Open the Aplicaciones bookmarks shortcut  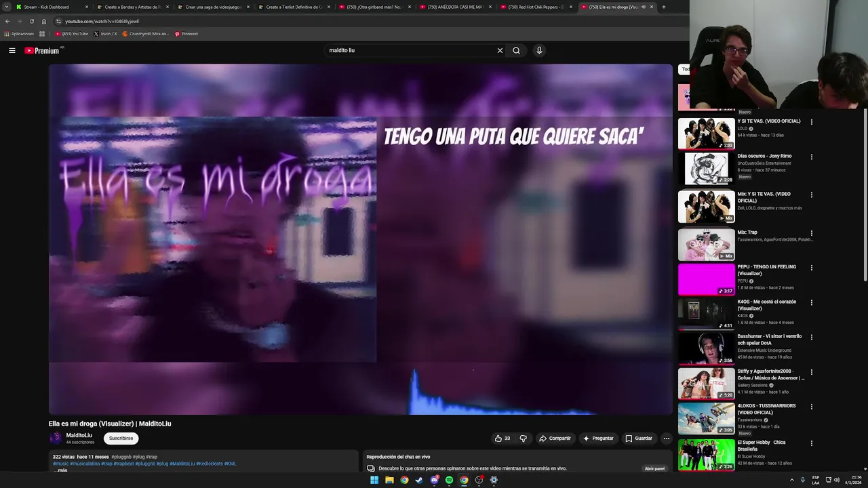[x=19, y=34]
